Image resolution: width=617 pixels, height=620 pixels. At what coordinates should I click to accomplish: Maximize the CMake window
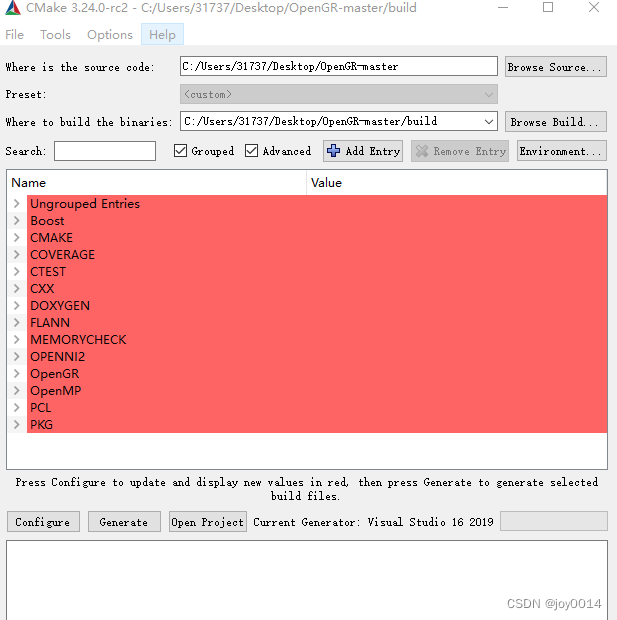click(548, 8)
